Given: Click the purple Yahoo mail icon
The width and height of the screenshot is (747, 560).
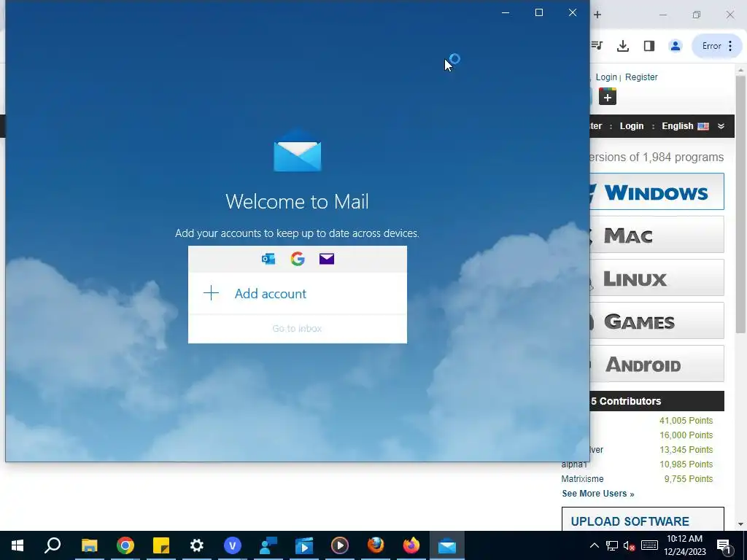Looking at the screenshot, I should (326, 259).
